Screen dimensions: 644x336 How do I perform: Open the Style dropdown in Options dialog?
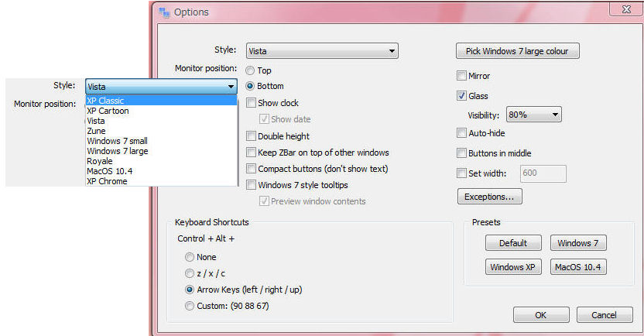point(322,51)
